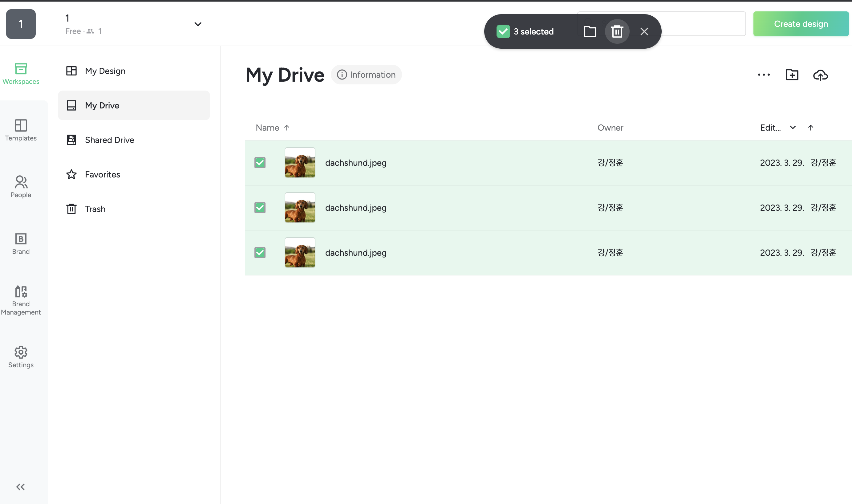Image resolution: width=852 pixels, height=504 pixels.
Task: Go to Favorites in navigation
Action: click(x=102, y=174)
